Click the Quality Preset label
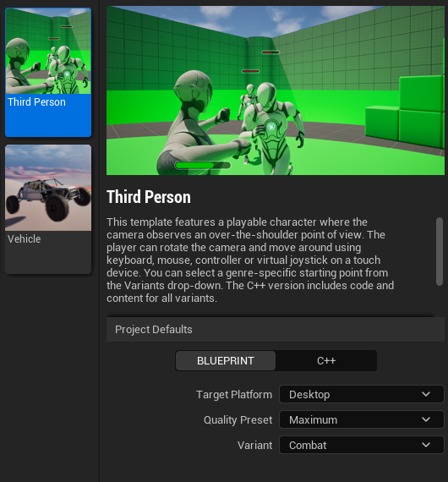This screenshot has height=482, width=448. coord(238,420)
